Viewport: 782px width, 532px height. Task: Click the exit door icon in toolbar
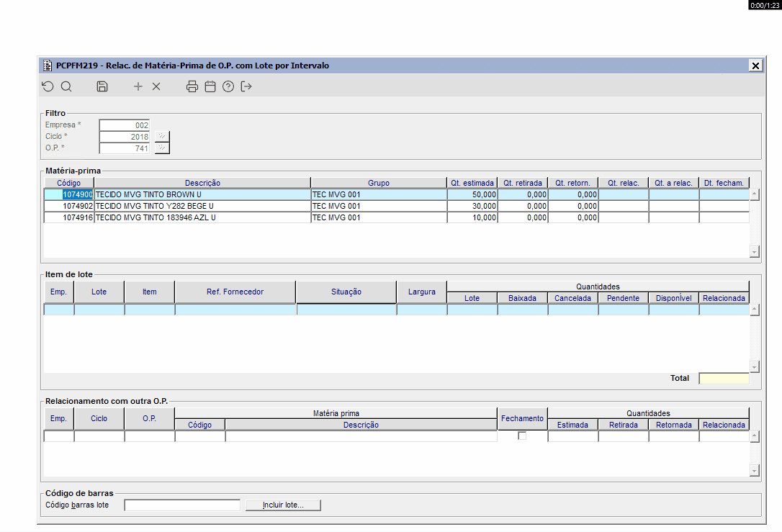tap(246, 87)
